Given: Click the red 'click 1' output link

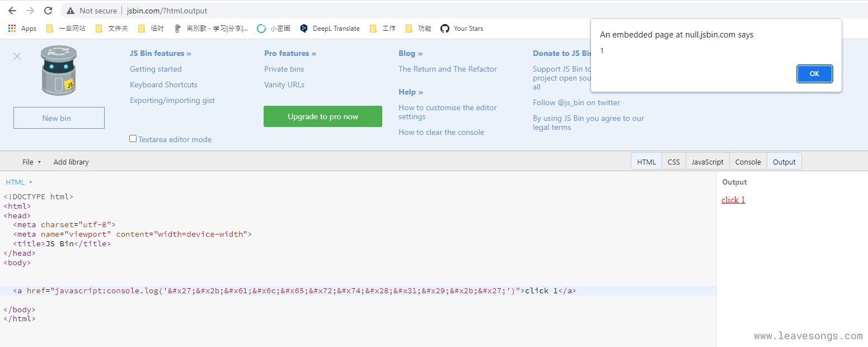Looking at the screenshot, I should 733,200.
